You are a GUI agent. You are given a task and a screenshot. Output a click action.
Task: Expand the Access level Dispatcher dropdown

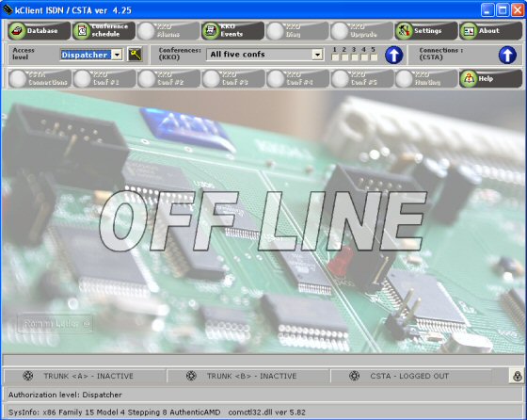point(117,55)
